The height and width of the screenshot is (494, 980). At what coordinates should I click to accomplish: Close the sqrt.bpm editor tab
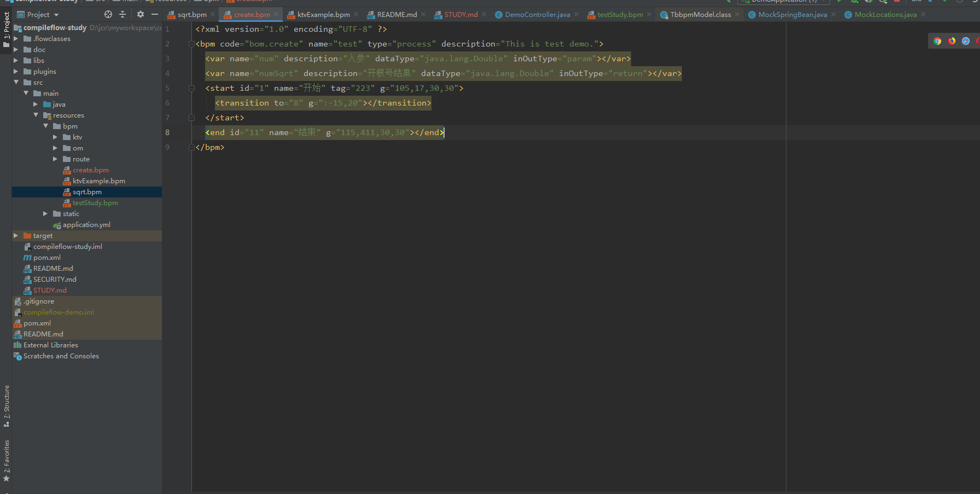[213, 15]
